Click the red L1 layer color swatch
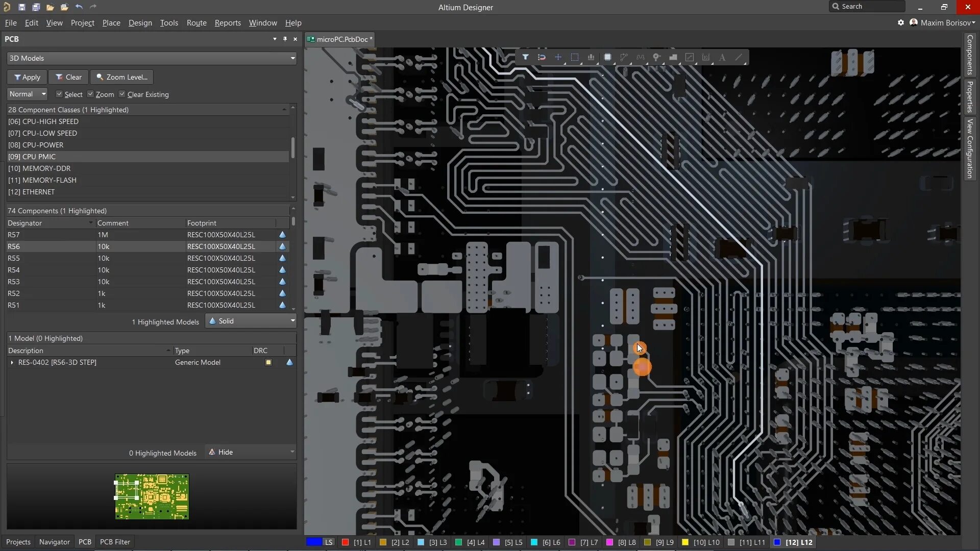This screenshot has width=980, height=551. (x=345, y=542)
